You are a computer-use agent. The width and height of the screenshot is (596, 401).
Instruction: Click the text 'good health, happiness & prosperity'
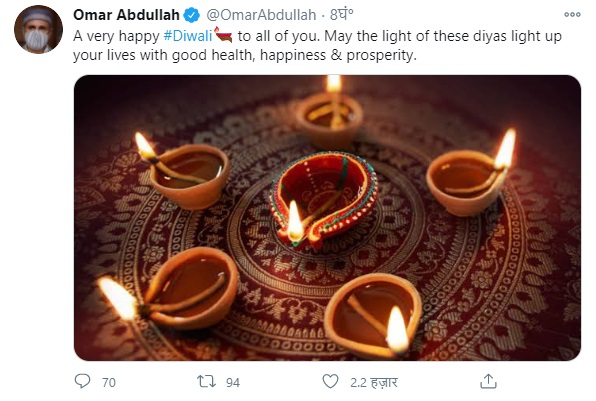[295, 55]
